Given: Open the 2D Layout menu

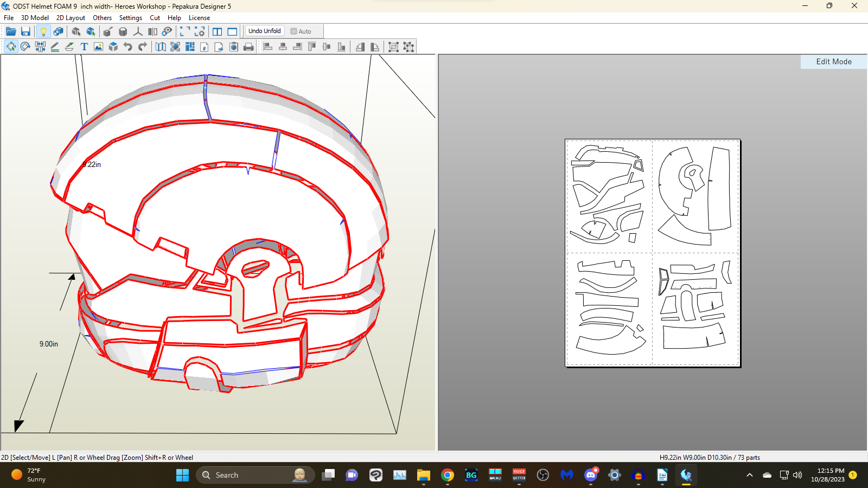Looking at the screenshot, I should pyautogui.click(x=71, y=18).
